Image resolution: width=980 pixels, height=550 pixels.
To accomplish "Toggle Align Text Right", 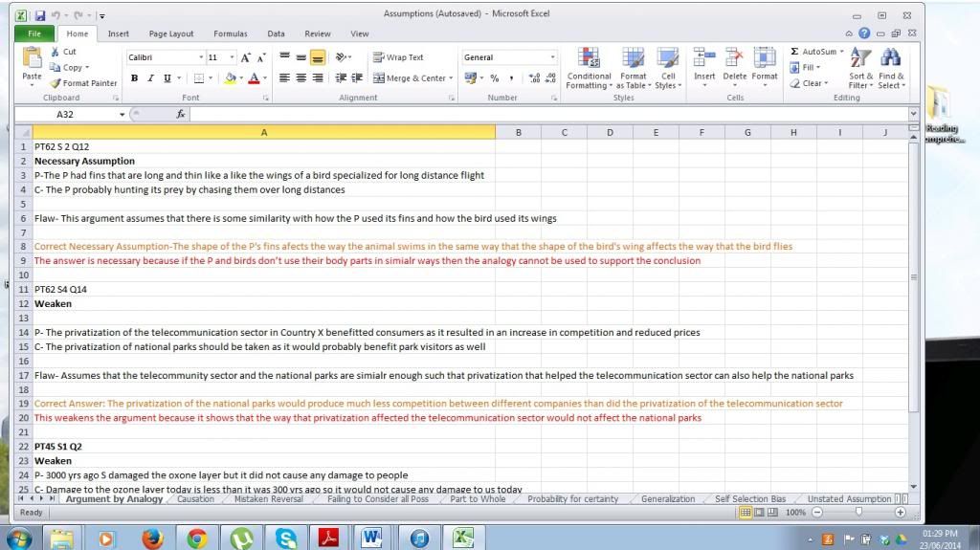I will [318, 78].
